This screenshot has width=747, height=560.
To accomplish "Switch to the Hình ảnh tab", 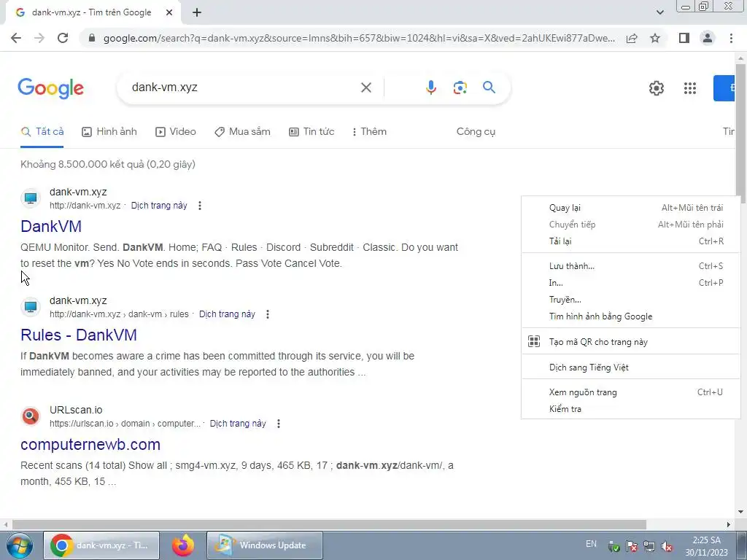I will (x=109, y=132).
